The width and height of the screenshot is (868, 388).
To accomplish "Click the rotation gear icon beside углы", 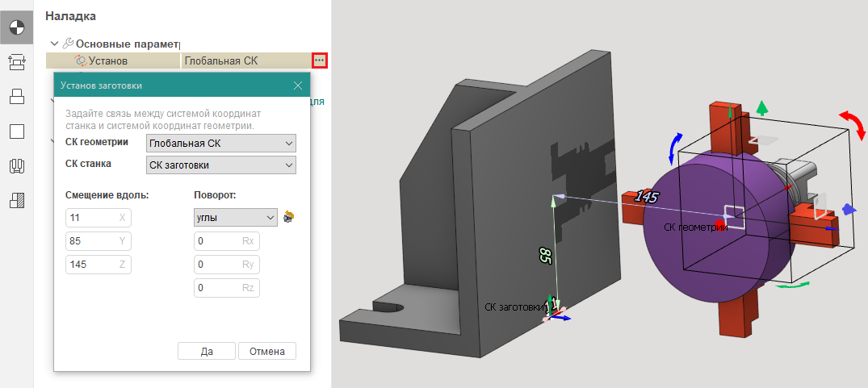I will tap(288, 217).
